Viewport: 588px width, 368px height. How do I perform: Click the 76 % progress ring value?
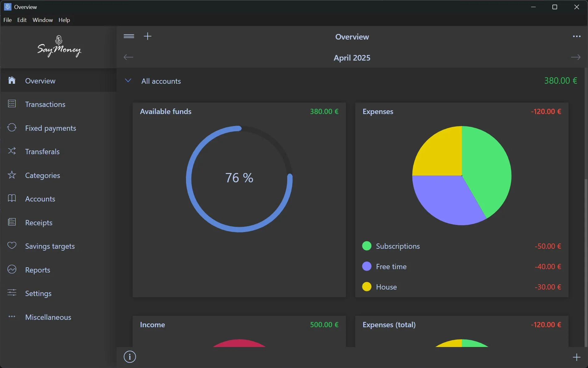[239, 178]
